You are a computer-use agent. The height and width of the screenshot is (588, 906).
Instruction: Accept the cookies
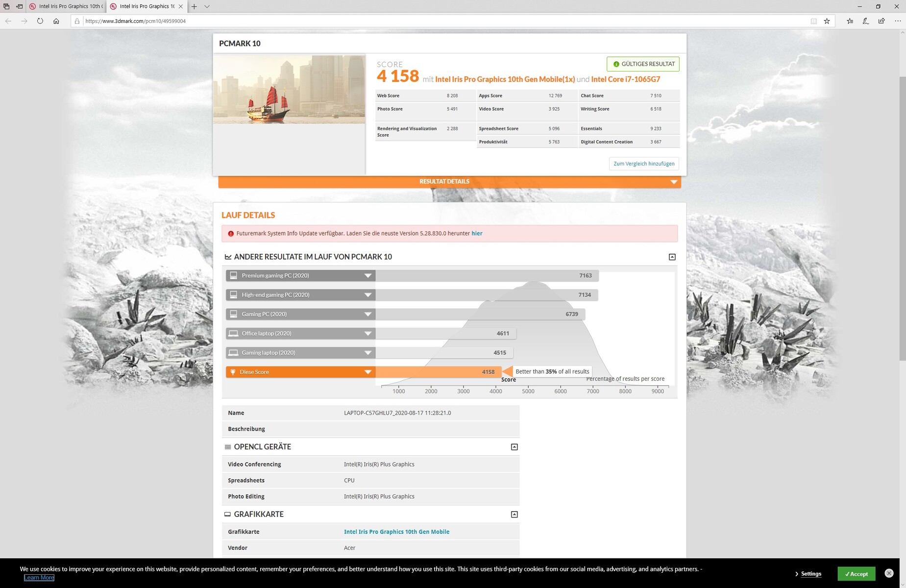coord(856,574)
